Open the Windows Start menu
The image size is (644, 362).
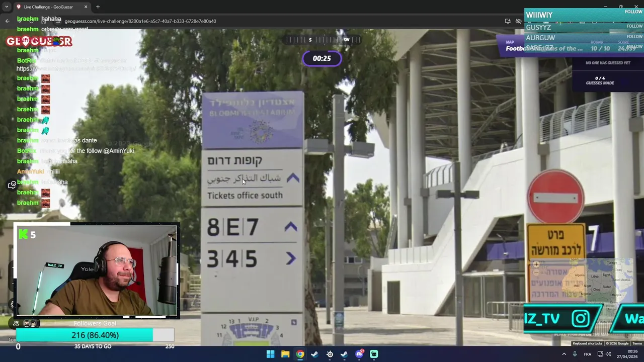coord(270,354)
